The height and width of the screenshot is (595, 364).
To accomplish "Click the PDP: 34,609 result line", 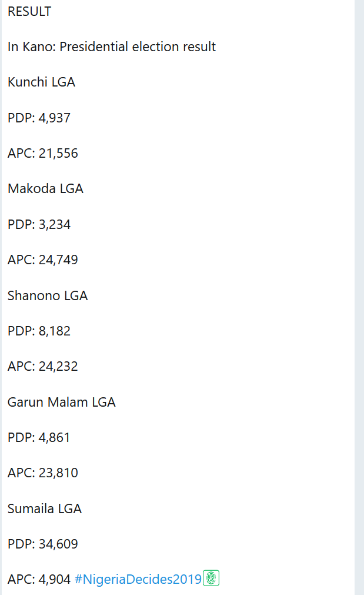I will point(42,544).
